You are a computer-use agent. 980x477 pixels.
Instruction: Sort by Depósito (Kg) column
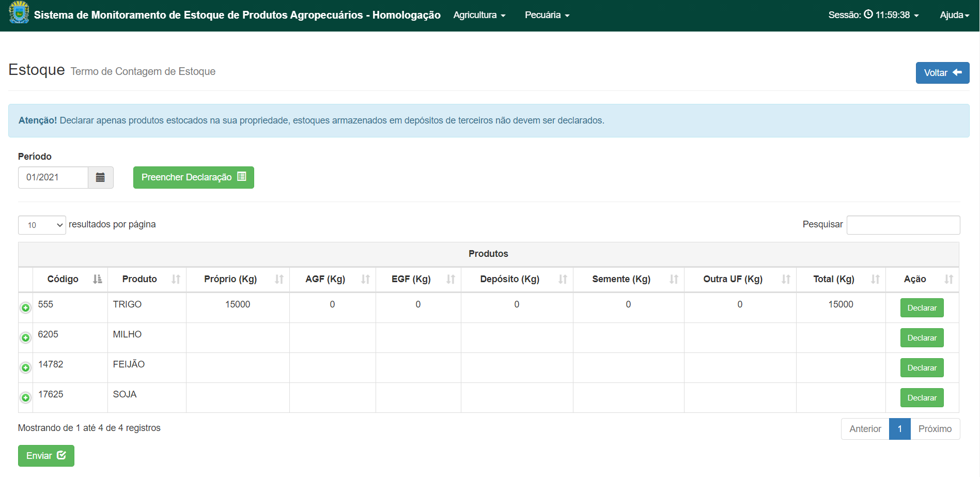517,279
